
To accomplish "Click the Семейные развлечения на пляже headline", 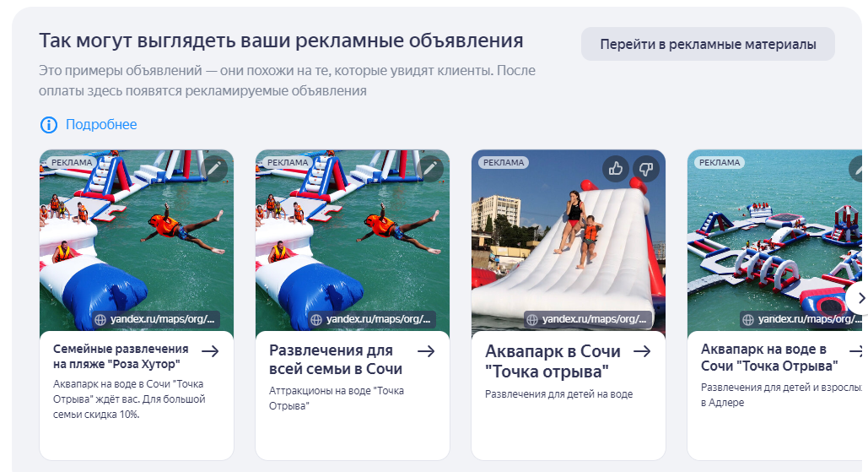I will [x=121, y=357].
